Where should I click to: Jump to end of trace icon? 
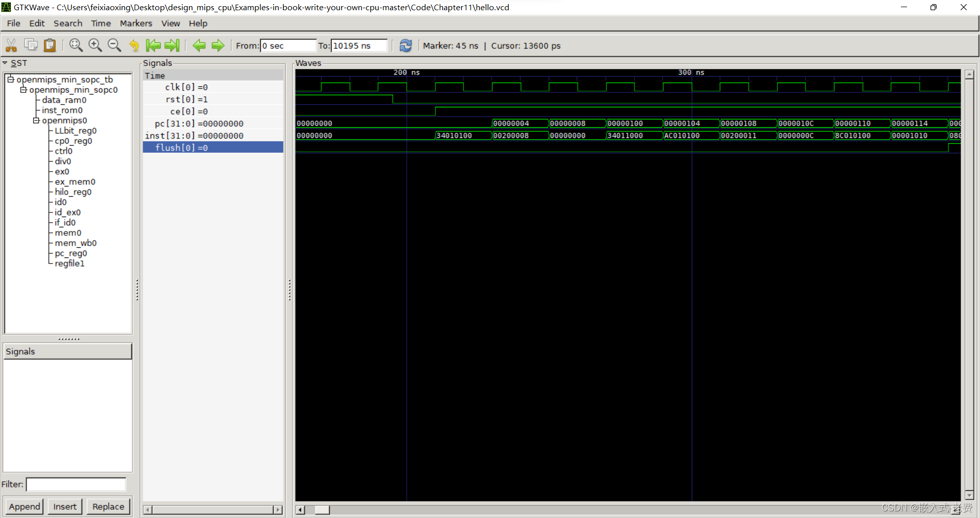172,45
